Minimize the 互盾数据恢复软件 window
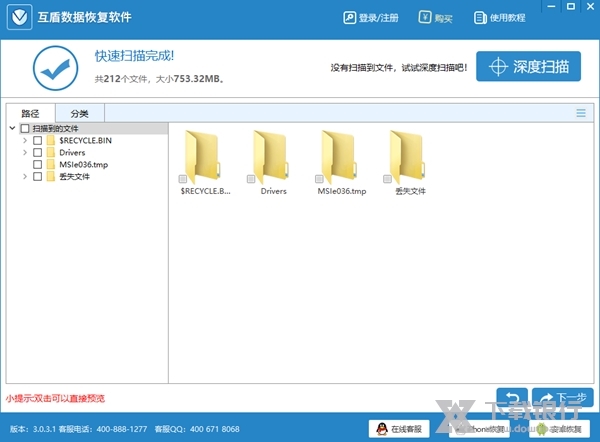600x442 pixels. (551, 7)
